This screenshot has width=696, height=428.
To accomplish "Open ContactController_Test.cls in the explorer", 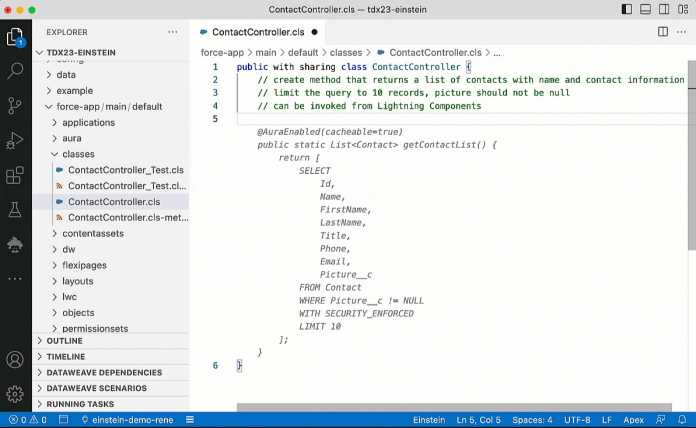I will pyautogui.click(x=125, y=170).
